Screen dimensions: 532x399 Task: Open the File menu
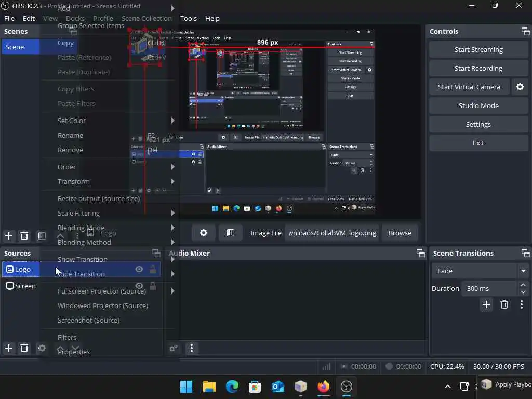click(x=9, y=18)
